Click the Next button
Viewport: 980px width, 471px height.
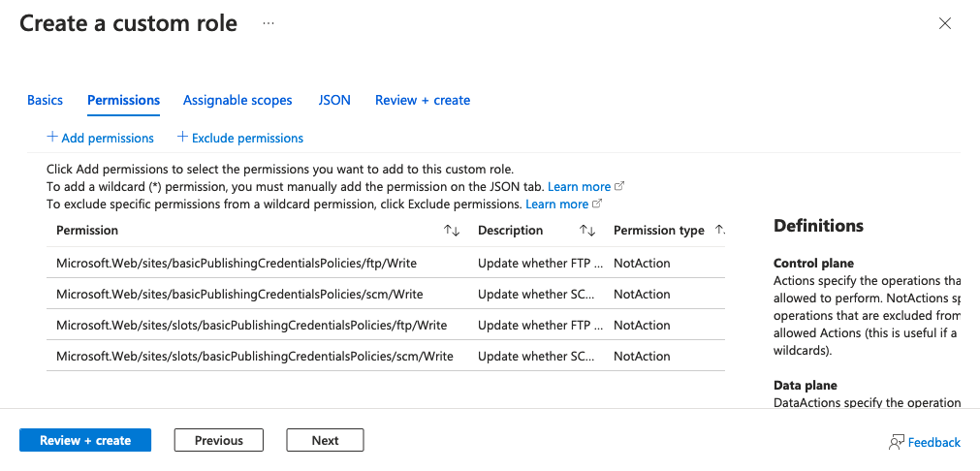click(325, 440)
